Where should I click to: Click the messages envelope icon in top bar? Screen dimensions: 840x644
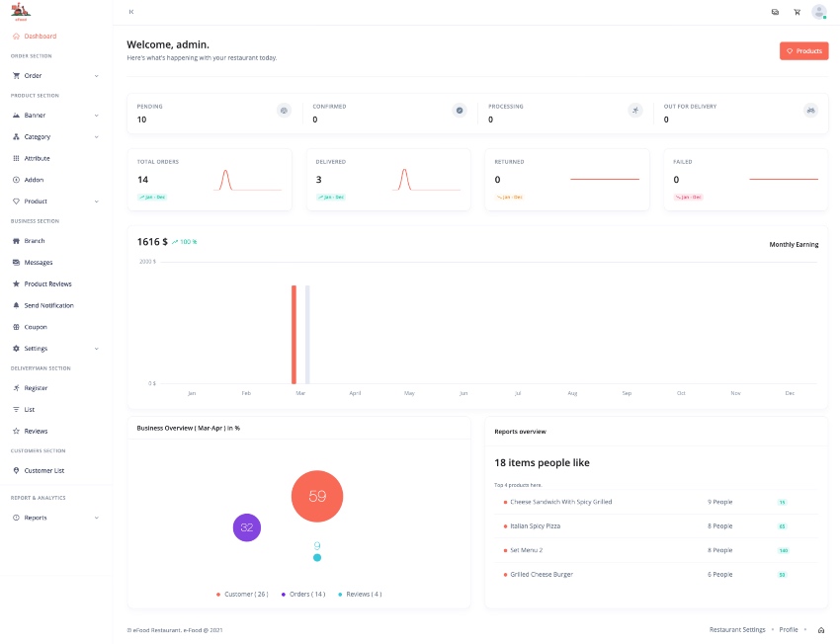775,12
